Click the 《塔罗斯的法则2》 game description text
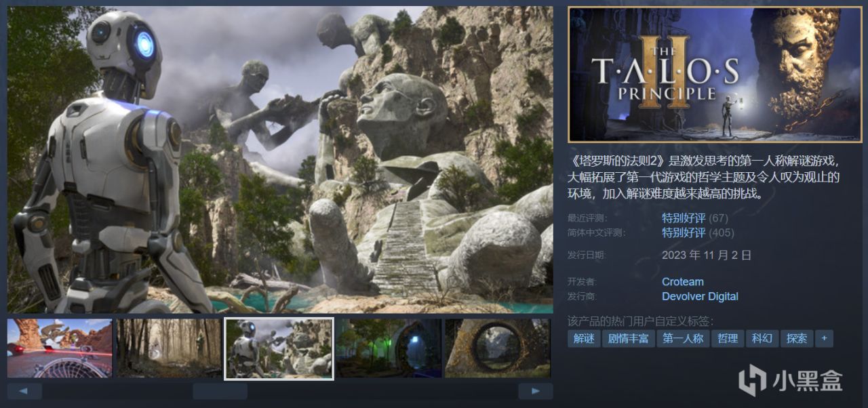The width and height of the screenshot is (868, 408). pos(705,177)
